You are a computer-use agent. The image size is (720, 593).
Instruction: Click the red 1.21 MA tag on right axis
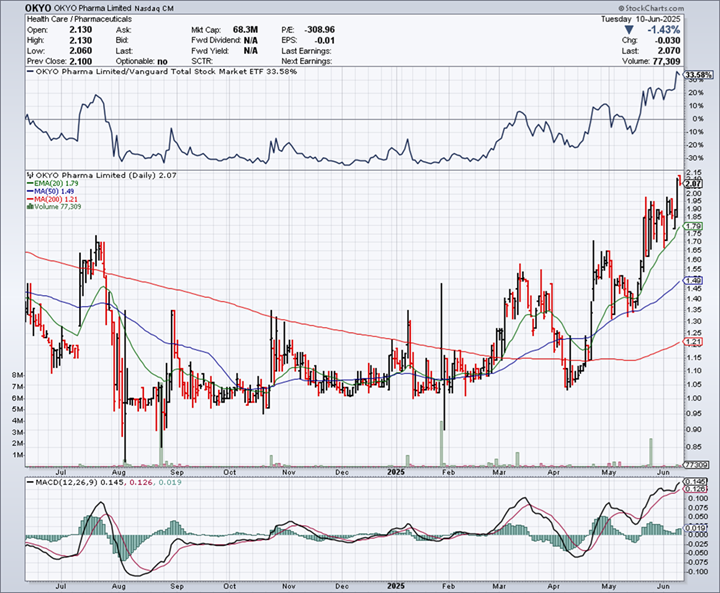pyautogui.click(x=693, y=342)
